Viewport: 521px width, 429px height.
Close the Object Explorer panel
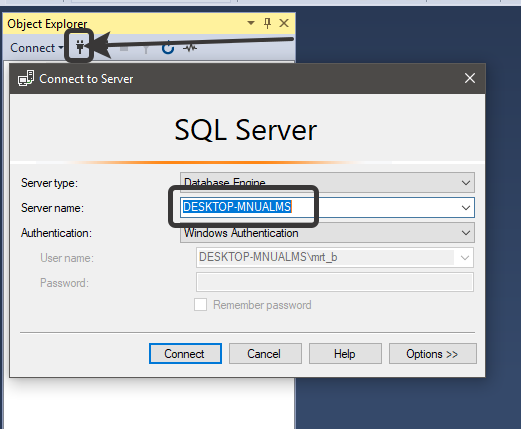[x=284, y=23]
